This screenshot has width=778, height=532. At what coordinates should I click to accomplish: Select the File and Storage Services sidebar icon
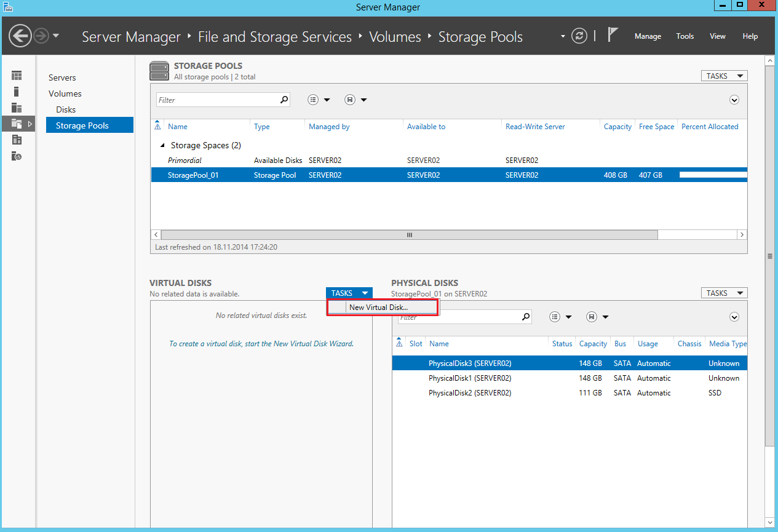17,124
